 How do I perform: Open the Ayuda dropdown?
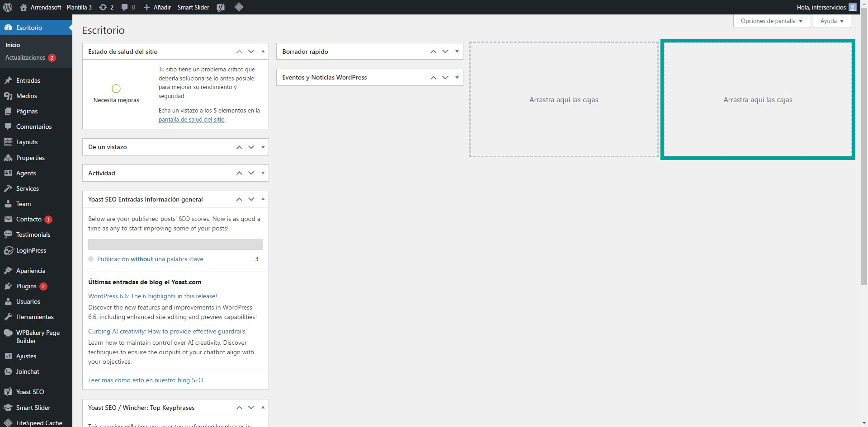832,21
